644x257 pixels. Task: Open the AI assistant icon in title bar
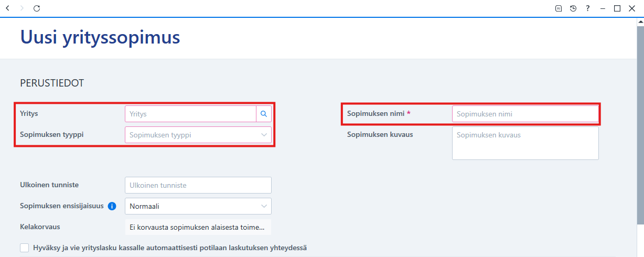(x=559, y=8)
